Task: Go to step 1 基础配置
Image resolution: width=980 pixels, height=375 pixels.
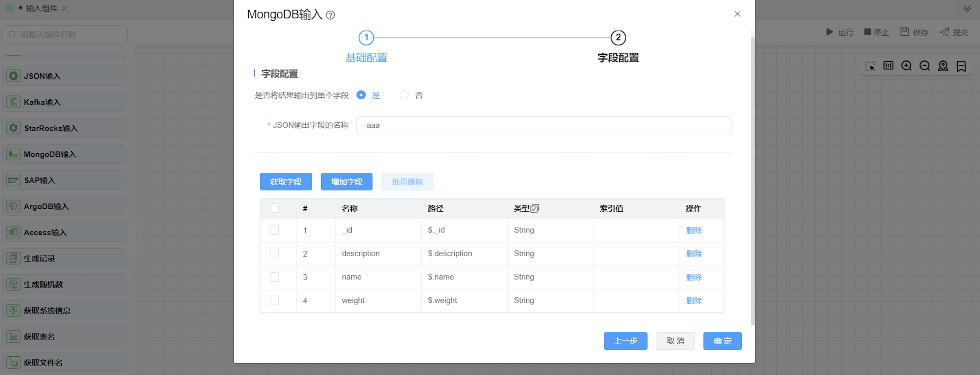Action: click(366, 38)
